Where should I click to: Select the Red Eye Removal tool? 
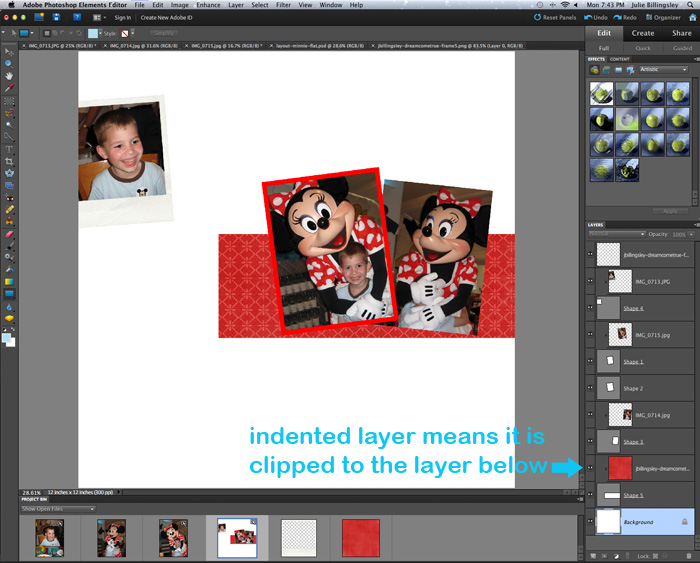coord(9,197)
